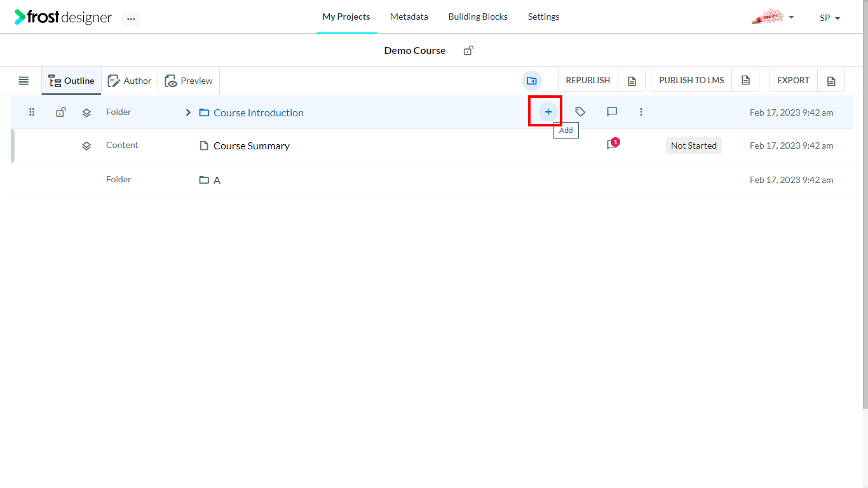Open the three-dot menu for Course Introduction
This screenshot has width=868, height=488.
pos(641,112)
